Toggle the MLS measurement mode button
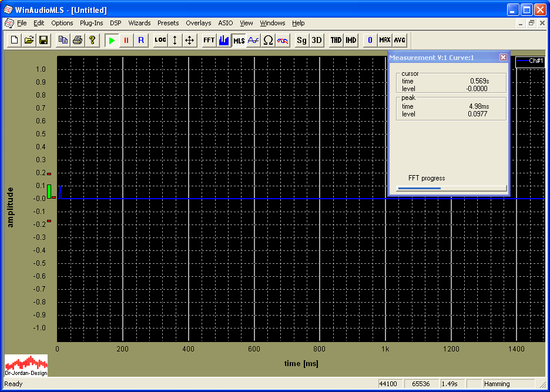 (239, 41)
